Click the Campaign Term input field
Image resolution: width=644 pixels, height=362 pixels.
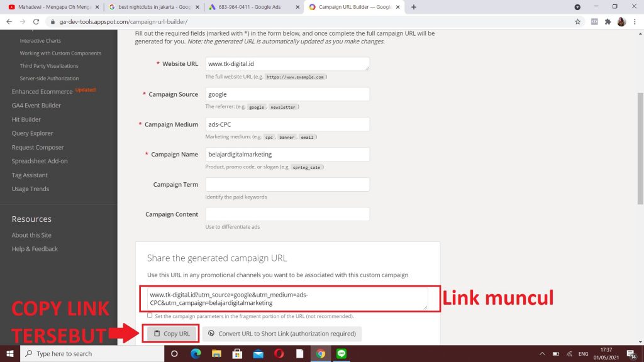pyautogui.click(x=287, y=184)
